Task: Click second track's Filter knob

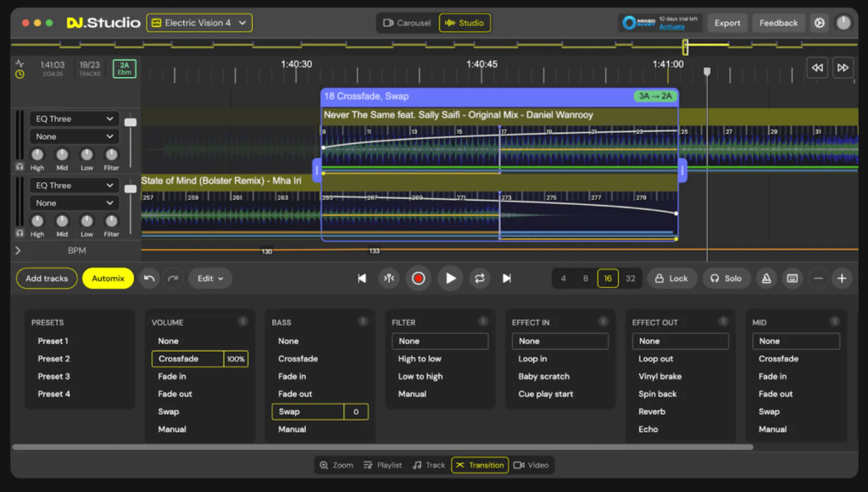Action: pos(111,221)
